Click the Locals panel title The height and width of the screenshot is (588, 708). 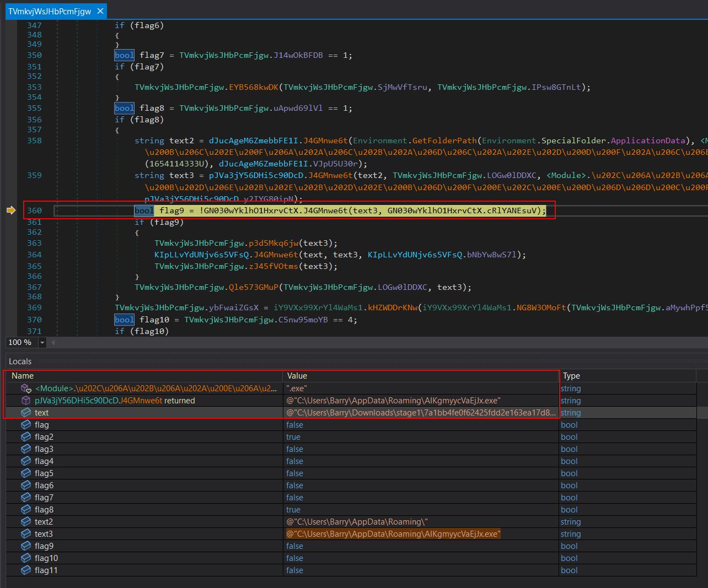coord(20,362)
